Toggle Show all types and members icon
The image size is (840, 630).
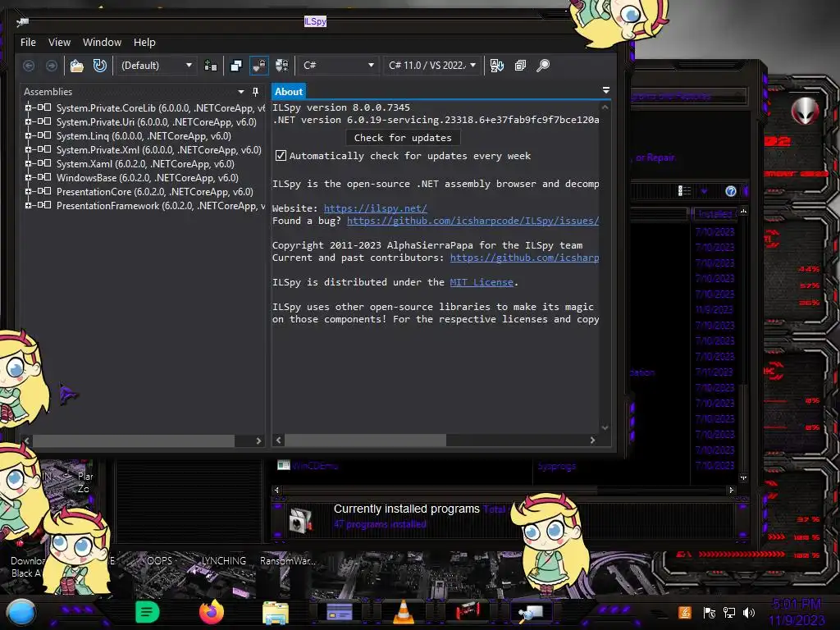[282, 66]
